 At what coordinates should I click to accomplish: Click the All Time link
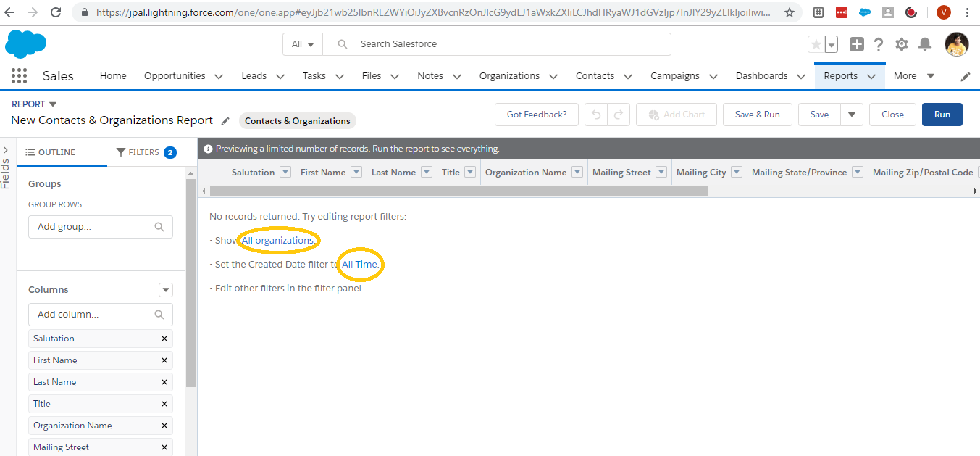[x=360, y=265]
